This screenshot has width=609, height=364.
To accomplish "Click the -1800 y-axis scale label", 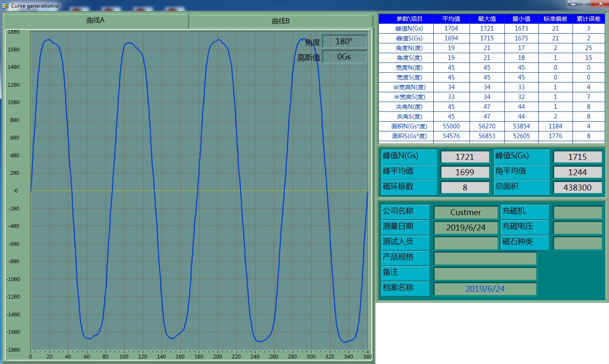I will click(13, 350).
